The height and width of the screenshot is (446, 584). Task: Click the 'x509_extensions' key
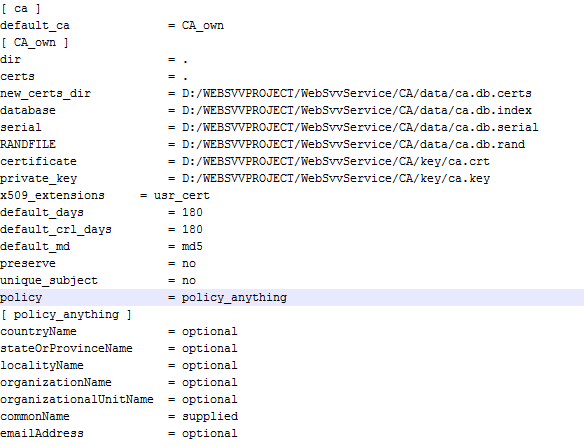click(53, 195)
